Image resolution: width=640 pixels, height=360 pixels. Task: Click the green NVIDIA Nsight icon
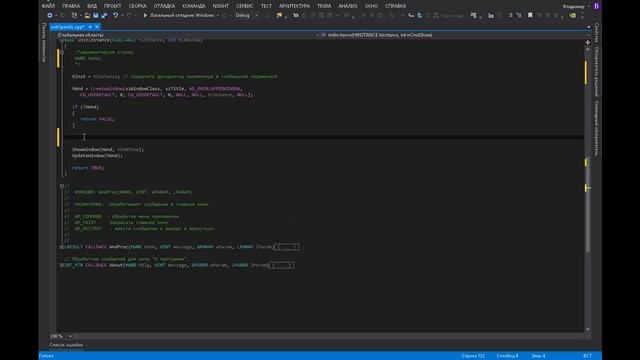[x=573, y=16]
